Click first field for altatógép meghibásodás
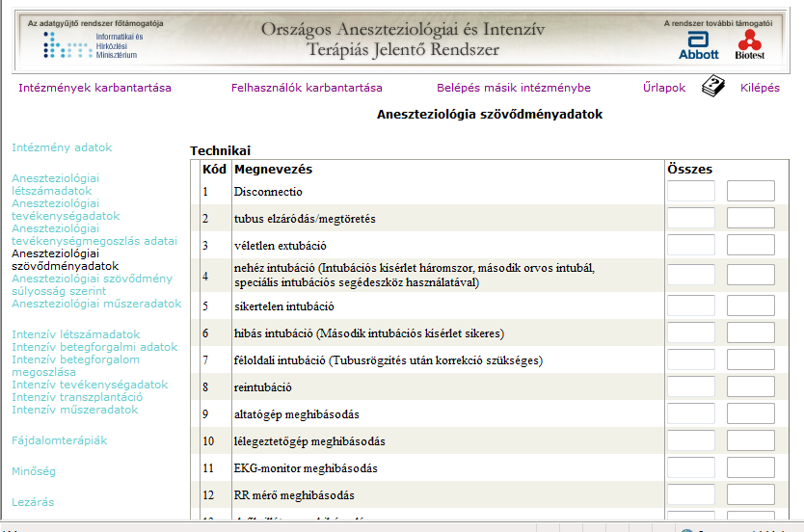Image resolution: width=804 pixels, height=532 pixels. pos(690,413)
